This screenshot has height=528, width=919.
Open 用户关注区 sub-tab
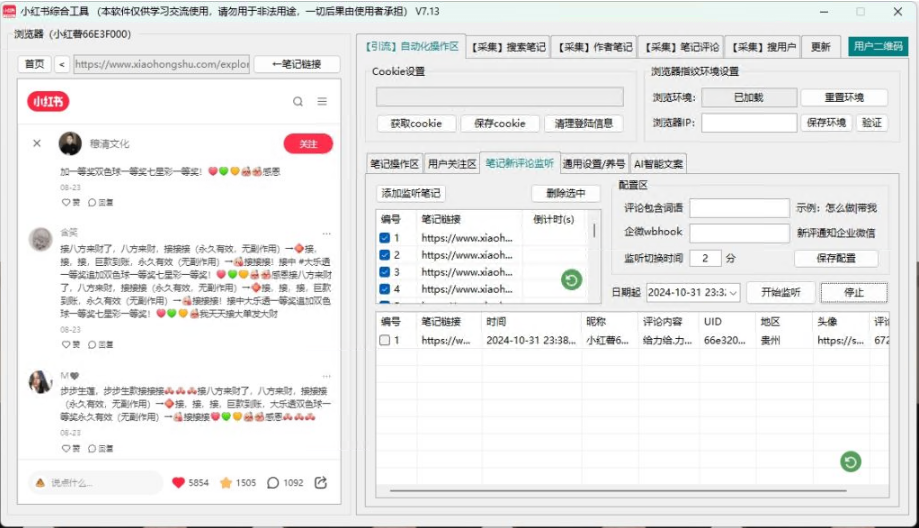click(x=451, y=164)
